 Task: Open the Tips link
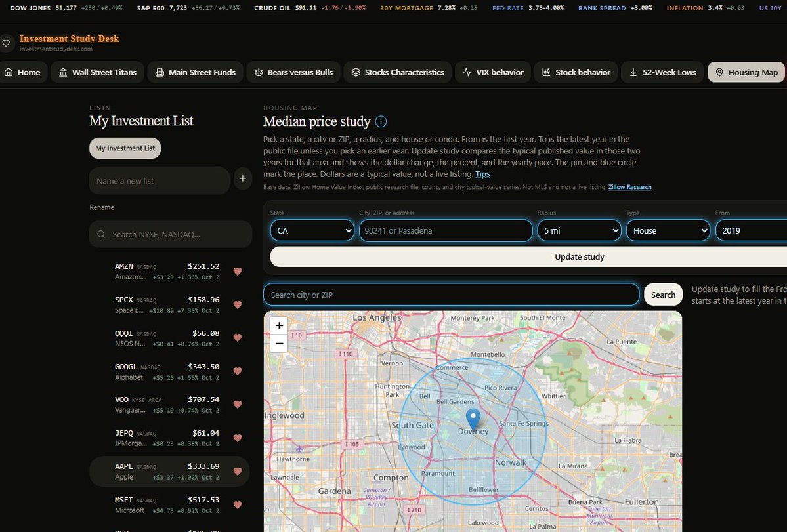coord(482,174)
